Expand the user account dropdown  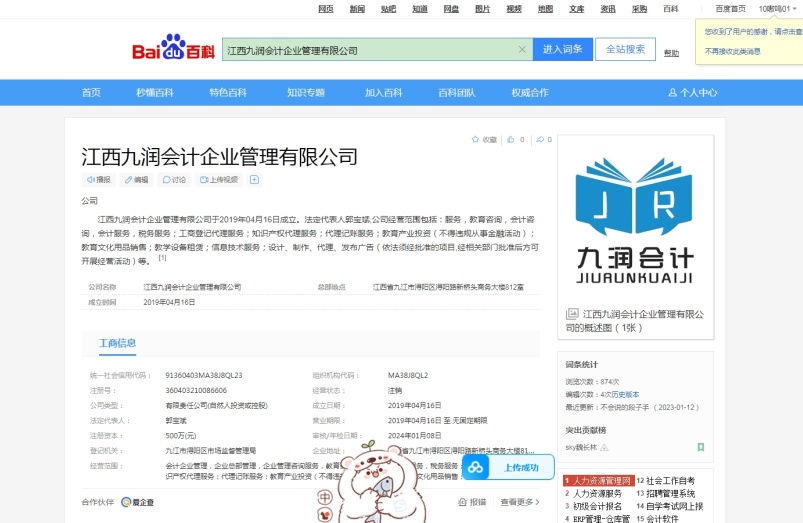coord(777,9)
